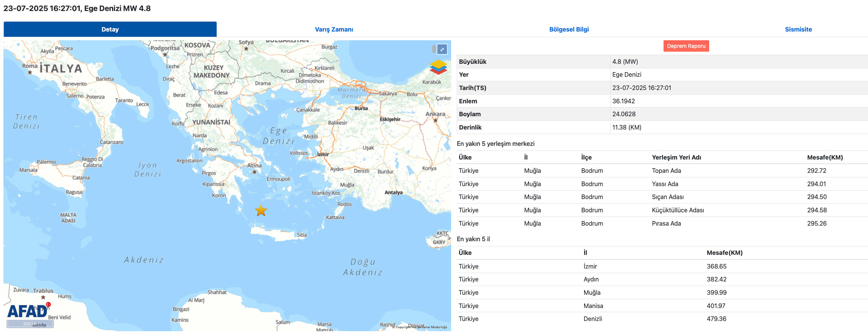
Task: Click the map fullscreen expand icon
Action: 442,49
